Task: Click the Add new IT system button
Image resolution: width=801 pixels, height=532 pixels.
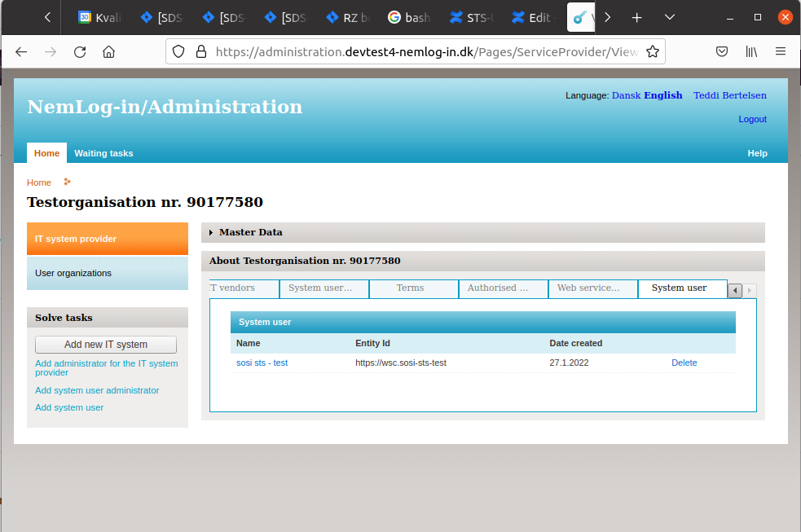Action: 106,345
